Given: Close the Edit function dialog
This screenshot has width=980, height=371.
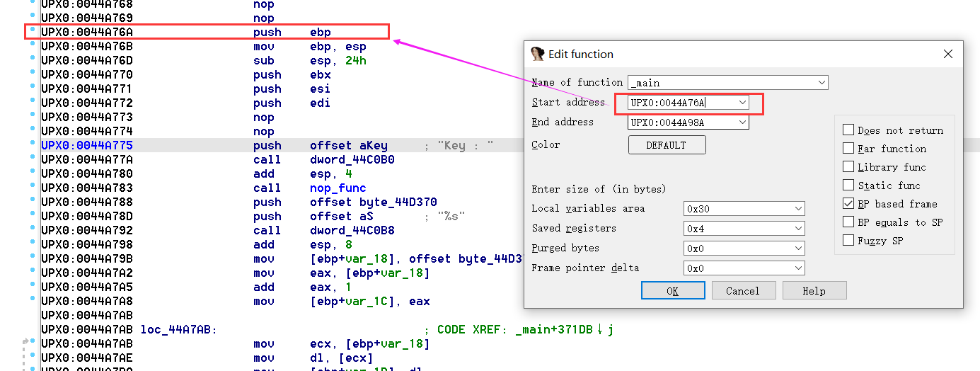Looking at the screenshot, I should [947, 55].
